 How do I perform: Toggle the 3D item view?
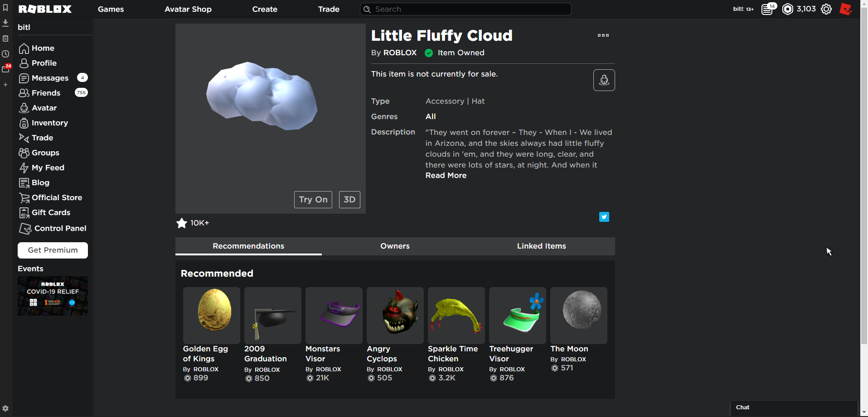(349, 200)
